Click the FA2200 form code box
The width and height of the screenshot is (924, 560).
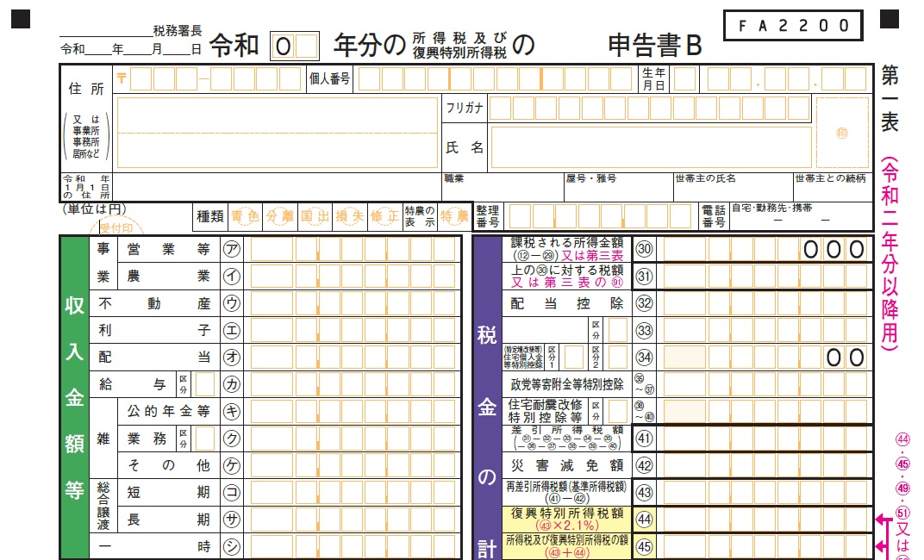click(793, 25)
